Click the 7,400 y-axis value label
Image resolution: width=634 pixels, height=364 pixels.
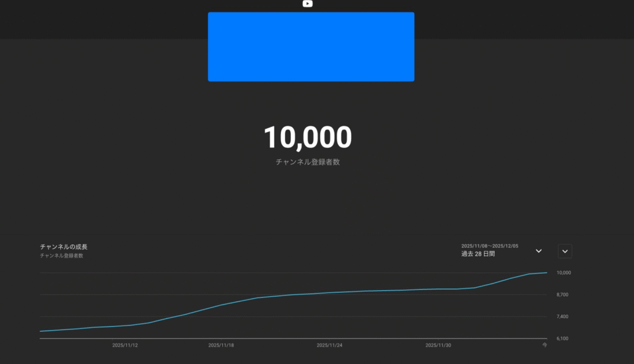pyautogui.click(x=562, y=317)
